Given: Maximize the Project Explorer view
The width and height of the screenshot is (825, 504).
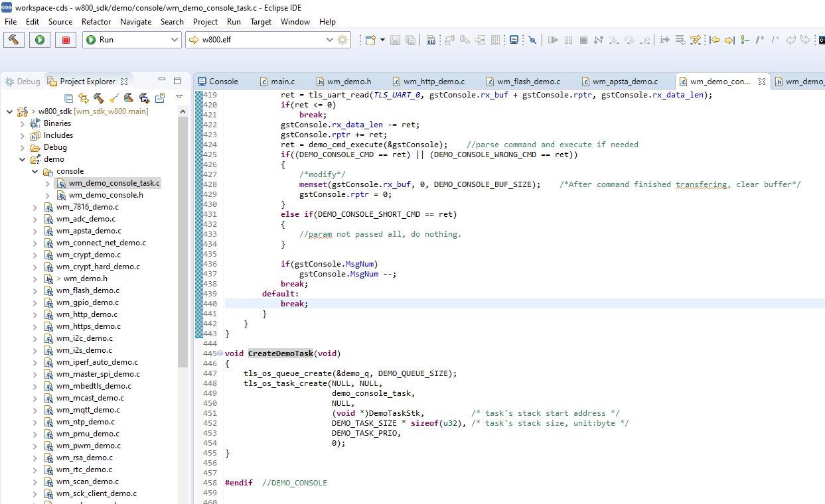Looking at the screenshot, I should (177, 81).
